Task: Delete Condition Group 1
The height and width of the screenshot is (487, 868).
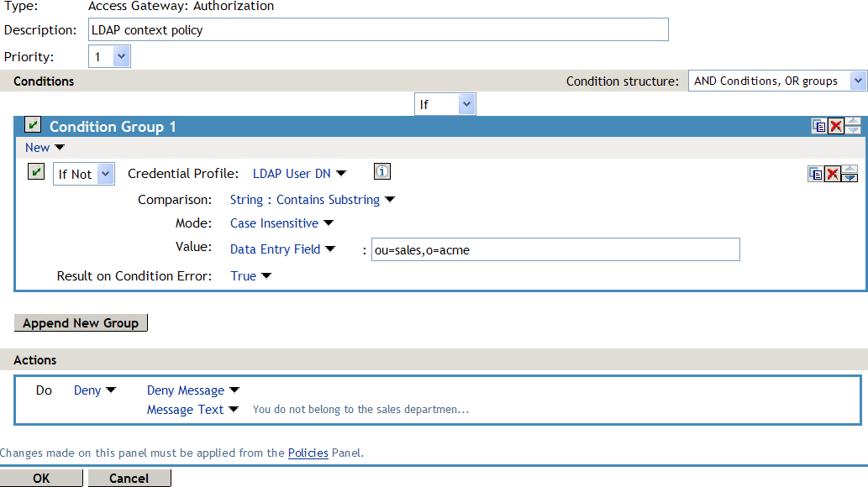Action: click(836, 124)
